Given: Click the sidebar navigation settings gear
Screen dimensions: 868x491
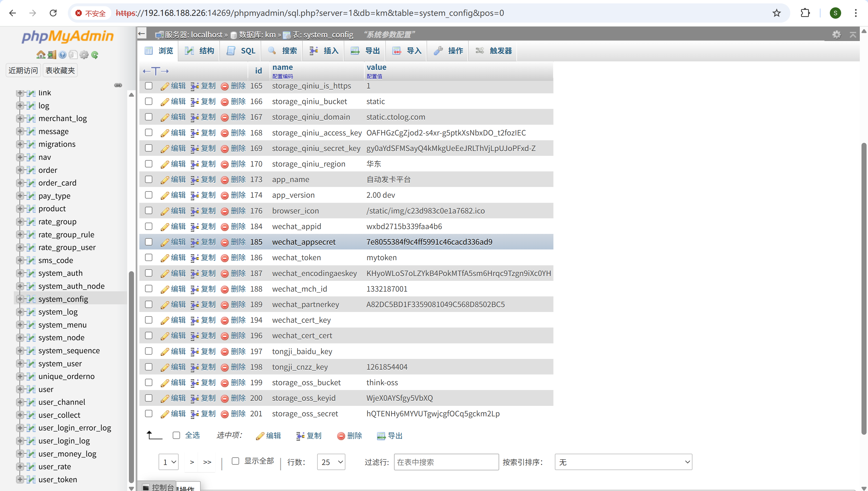Looking at the screenshot, I should click(x=84, y=55).
